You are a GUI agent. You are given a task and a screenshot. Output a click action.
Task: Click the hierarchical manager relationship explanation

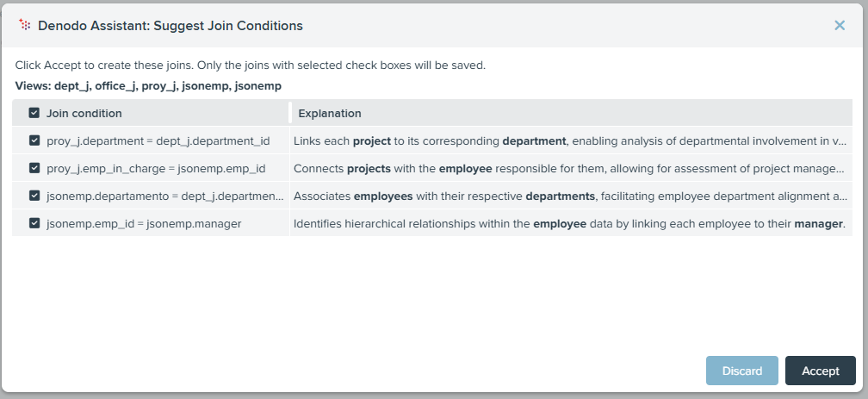570,224
